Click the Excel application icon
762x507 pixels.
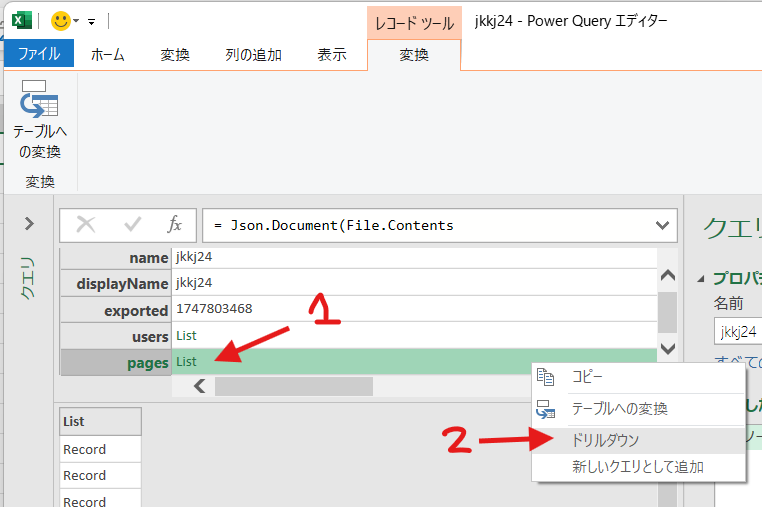pyautogui.click(x=22, y=21)
